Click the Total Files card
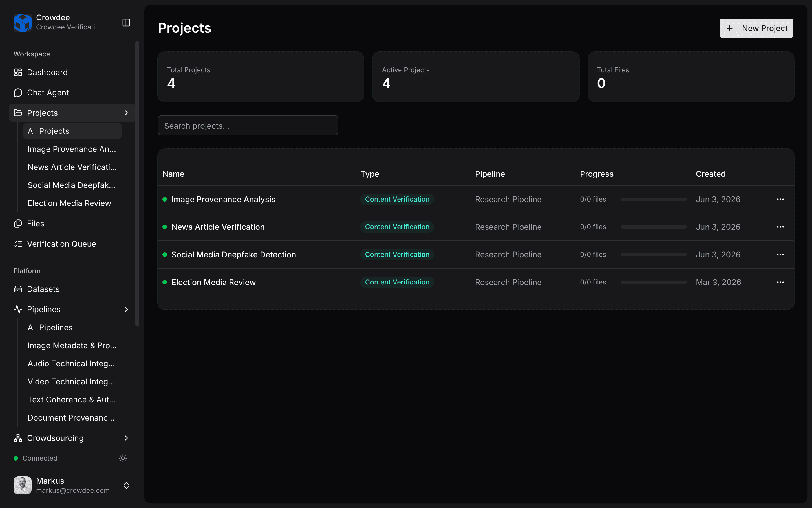 691,76
